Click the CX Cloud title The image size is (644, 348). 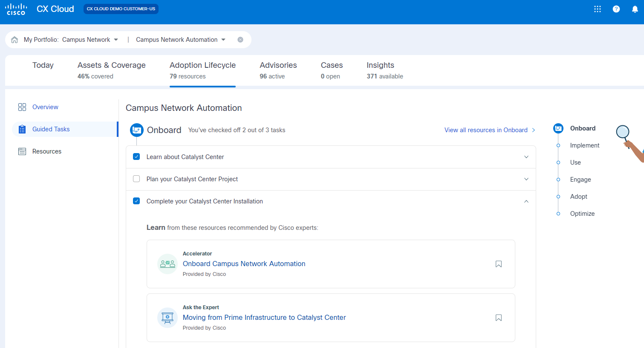pyautogui.click(x=55, y=9)
